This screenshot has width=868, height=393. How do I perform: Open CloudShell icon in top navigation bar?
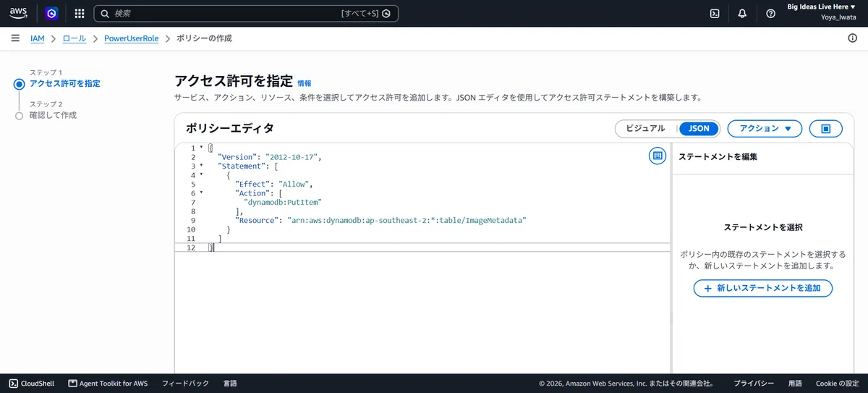[x=715, y=13]
